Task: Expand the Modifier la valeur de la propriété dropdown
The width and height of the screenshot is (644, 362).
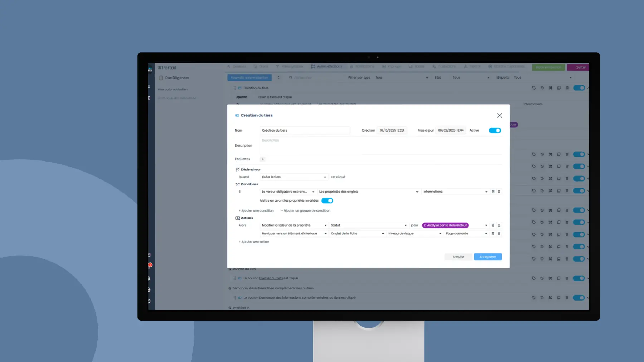Action: (x=293, y=225)
